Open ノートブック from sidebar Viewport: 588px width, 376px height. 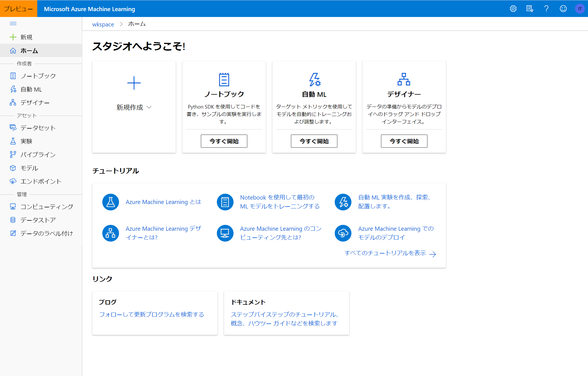tap(41, 76)
